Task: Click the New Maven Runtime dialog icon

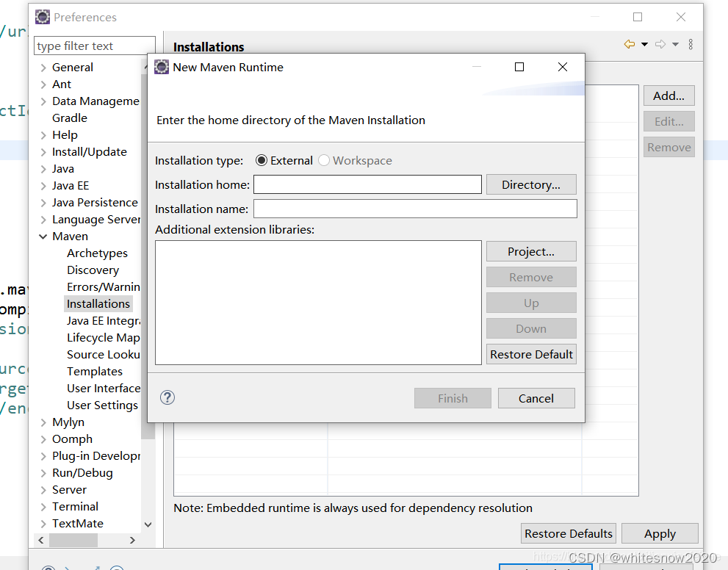Action: [x=162, y=67]
